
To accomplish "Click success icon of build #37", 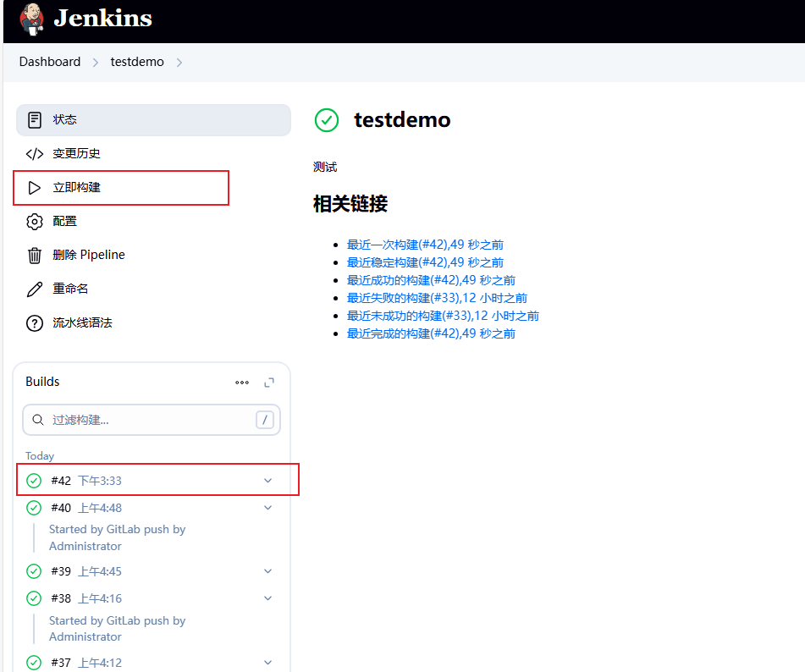I will pos(34,663).
